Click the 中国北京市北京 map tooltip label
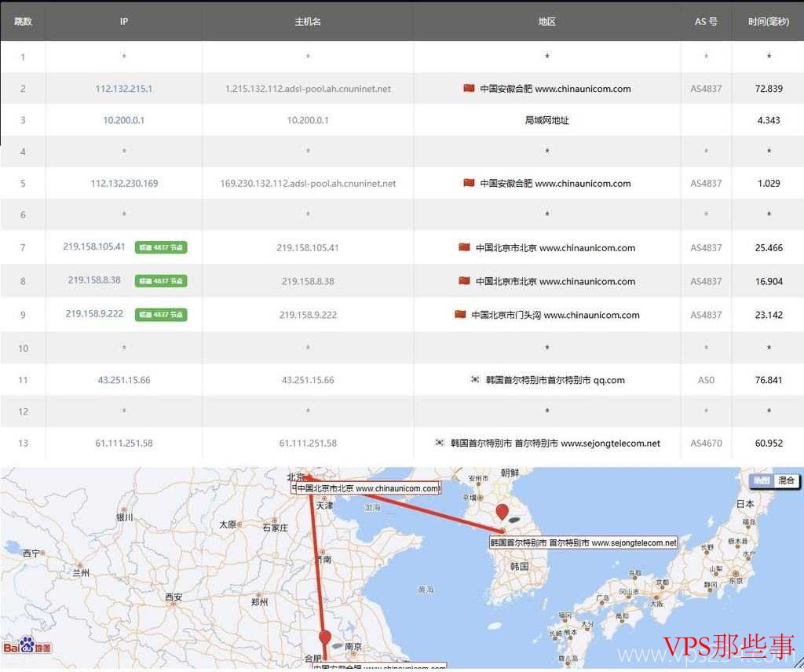 (367, 488)
